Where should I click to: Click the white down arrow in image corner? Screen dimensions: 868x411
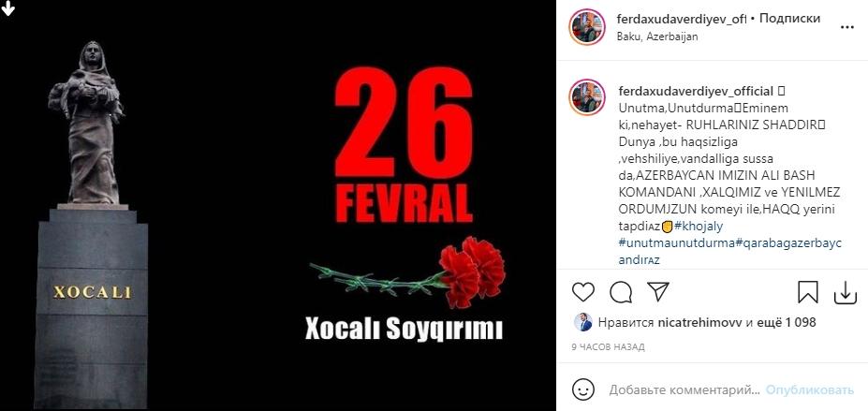point(7,8)
